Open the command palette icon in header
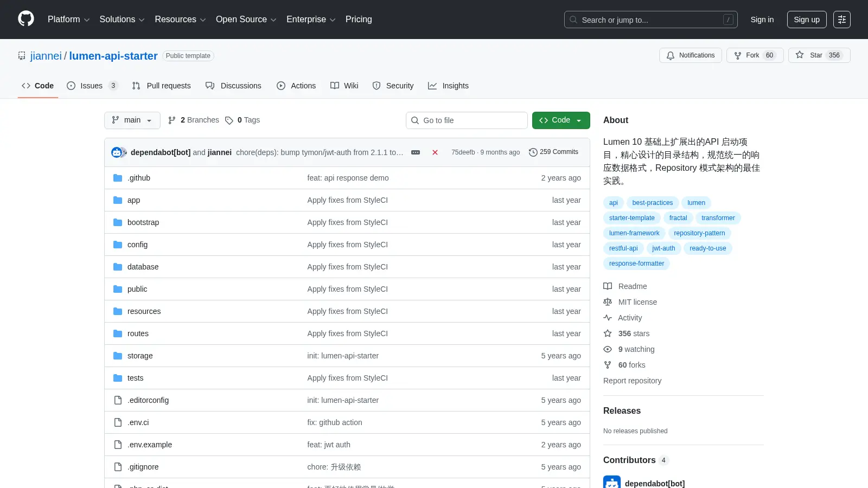 coord(842,20)
